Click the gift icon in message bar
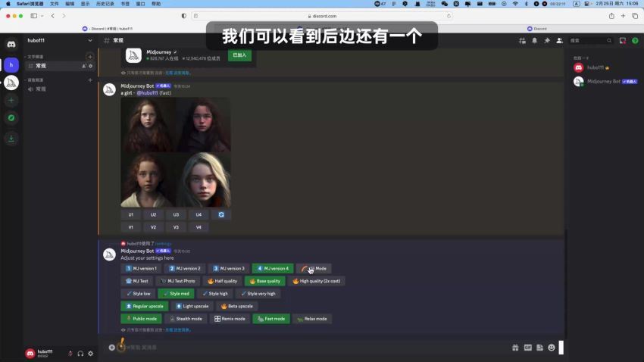This screenshot has width=644, height=362. 515,348
